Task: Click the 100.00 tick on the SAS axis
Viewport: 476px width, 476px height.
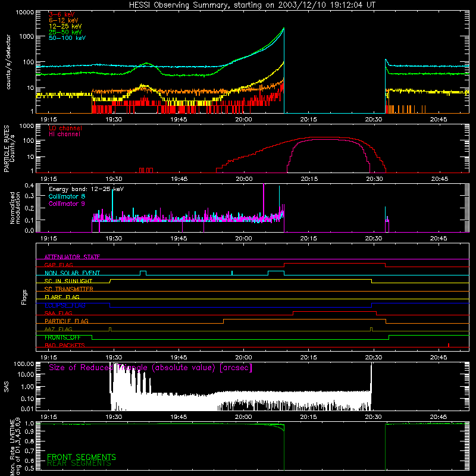Action: click(24, 364)
